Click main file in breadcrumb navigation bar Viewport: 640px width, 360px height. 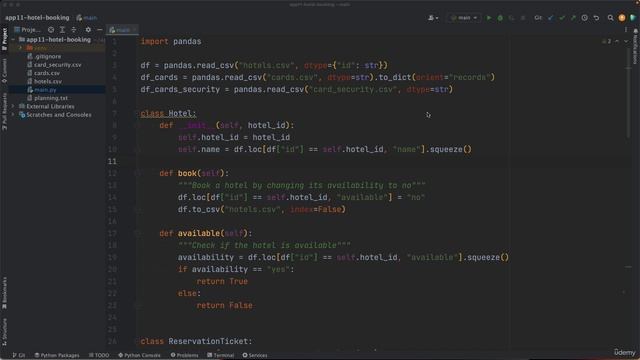pos(87,18)
